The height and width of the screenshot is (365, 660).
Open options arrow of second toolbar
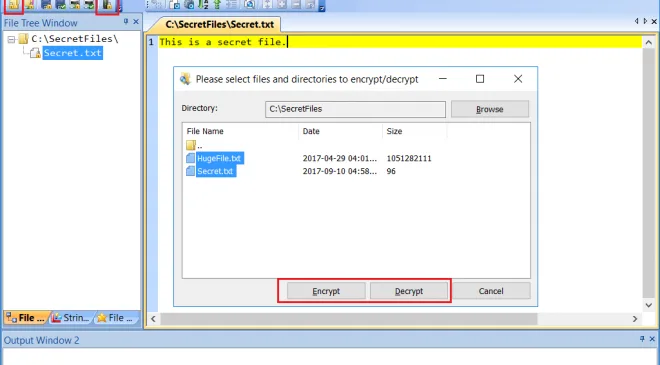click(x=322, y=7)
